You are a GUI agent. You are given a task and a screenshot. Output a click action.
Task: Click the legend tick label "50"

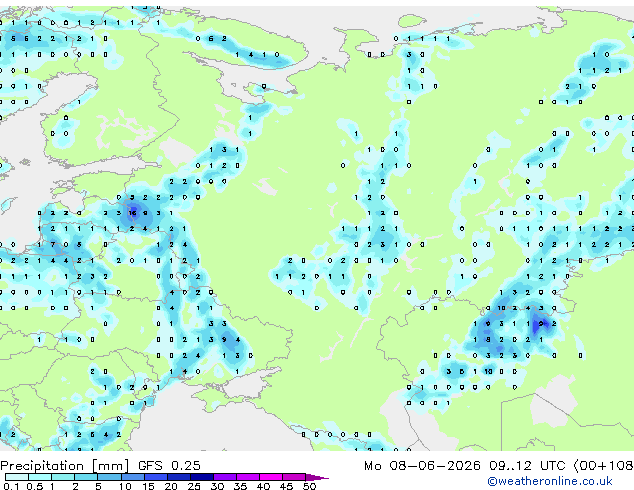[x=310, y=486]
